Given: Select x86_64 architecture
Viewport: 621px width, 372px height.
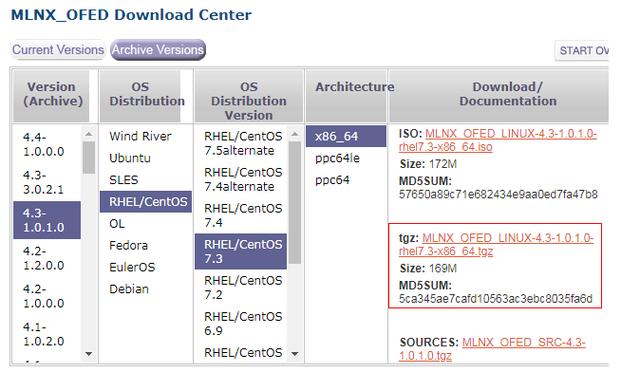Looking at the screenshot, I should [346, 136].
